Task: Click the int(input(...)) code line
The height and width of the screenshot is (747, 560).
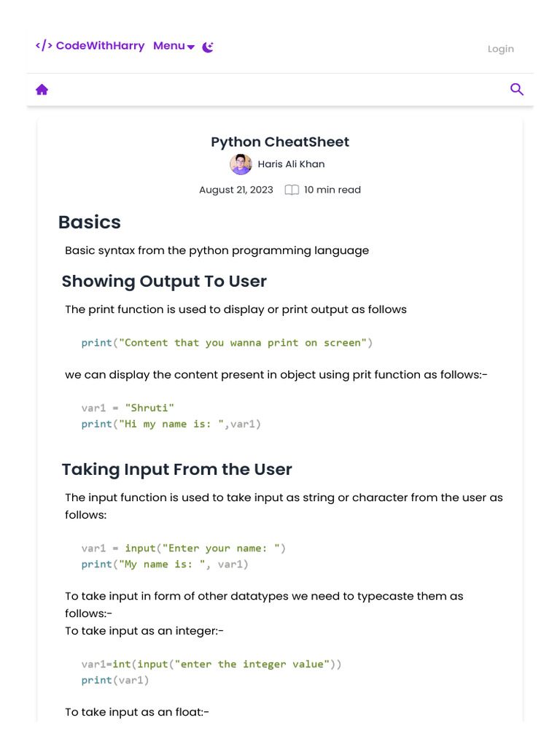Action: pyautogui.click(x=211, y=664)
